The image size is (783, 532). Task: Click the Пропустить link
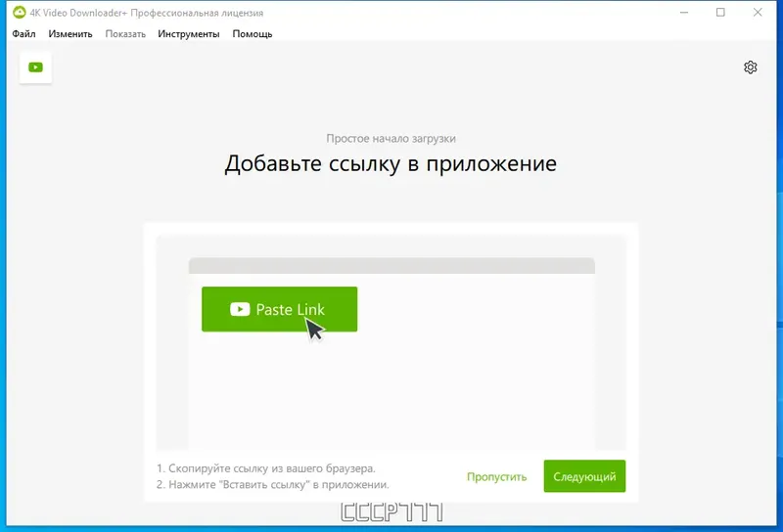(x=496, y=476)
